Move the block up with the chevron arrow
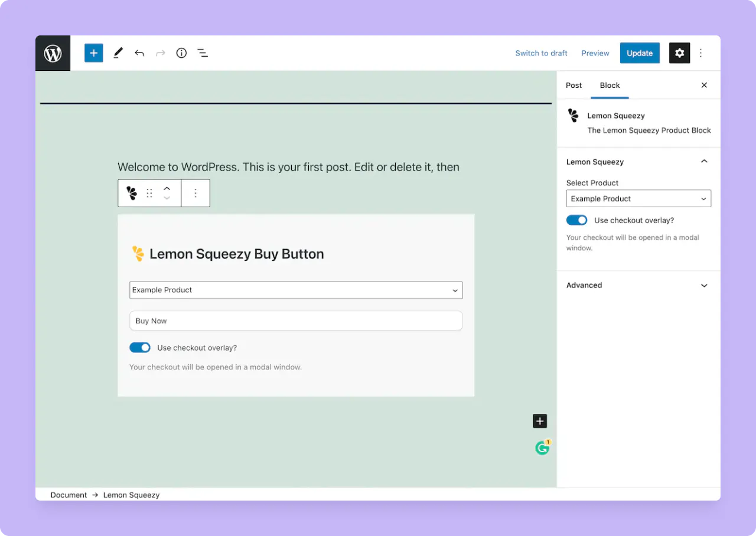This screenshot has height=536, width=756. coord(167,188)
